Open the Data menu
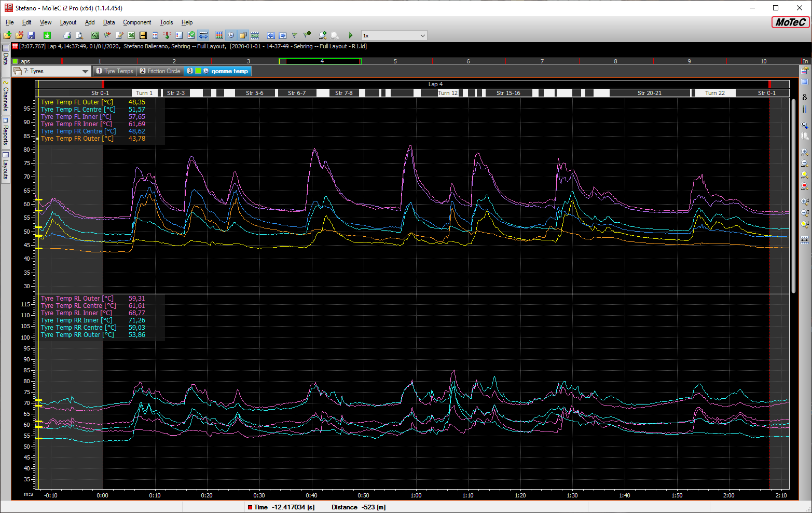This screenshot has height=513, width=812. coord(109,22)
